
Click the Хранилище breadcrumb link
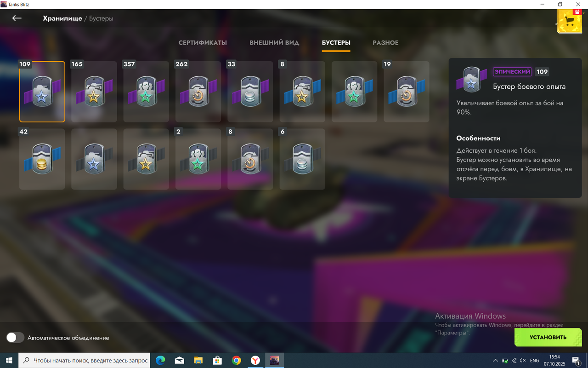(62, 18)
